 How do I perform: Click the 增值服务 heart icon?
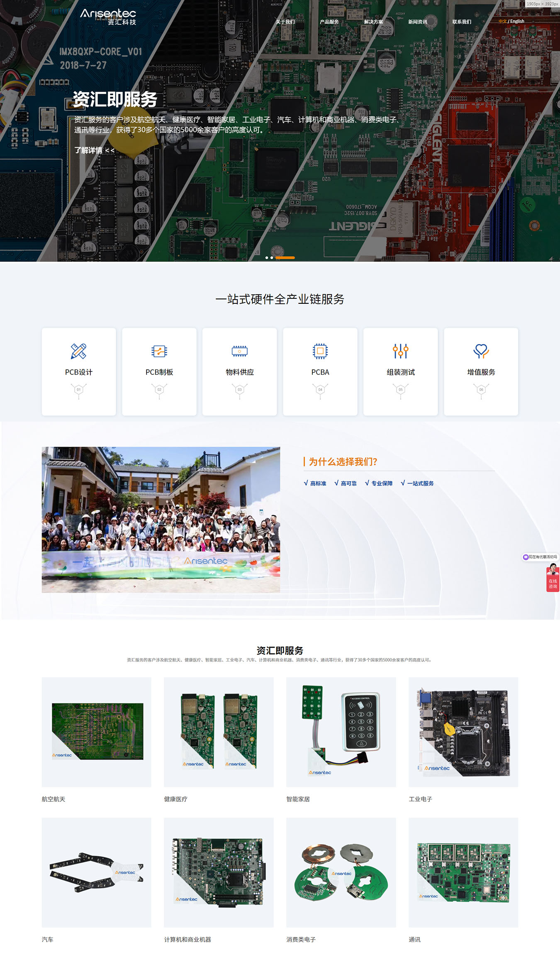pyautogui.click(x=481, y=351)
